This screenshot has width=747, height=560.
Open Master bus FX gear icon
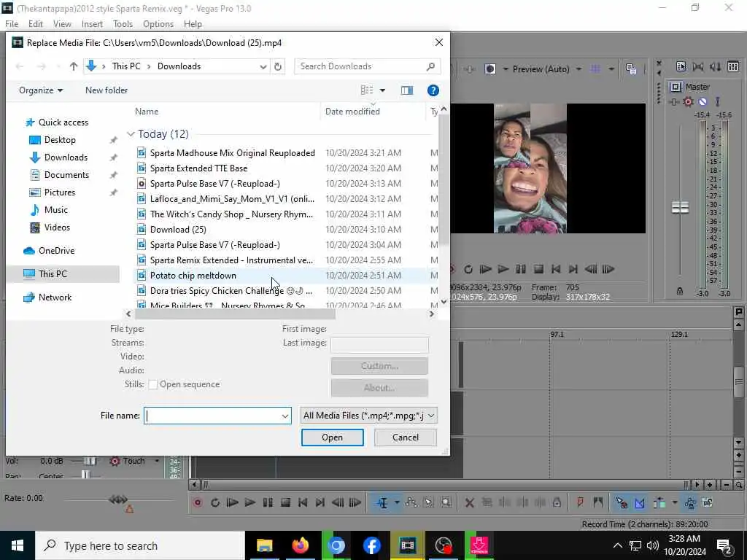pos(688,101)
